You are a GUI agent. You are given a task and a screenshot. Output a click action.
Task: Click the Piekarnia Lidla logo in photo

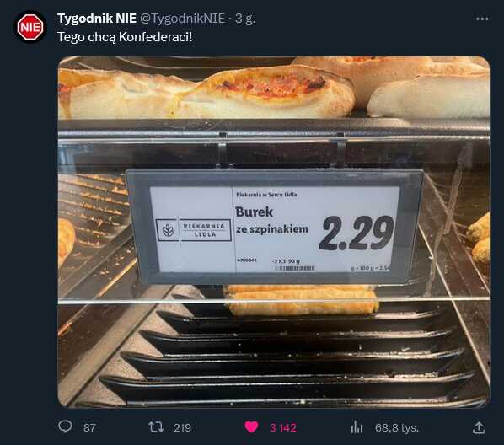194,230
